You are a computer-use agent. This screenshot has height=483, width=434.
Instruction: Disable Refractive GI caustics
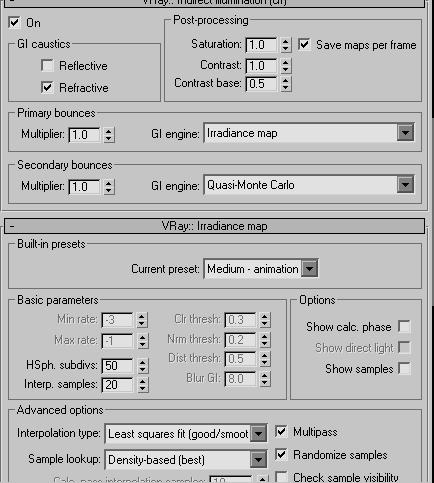coord(47,87)
